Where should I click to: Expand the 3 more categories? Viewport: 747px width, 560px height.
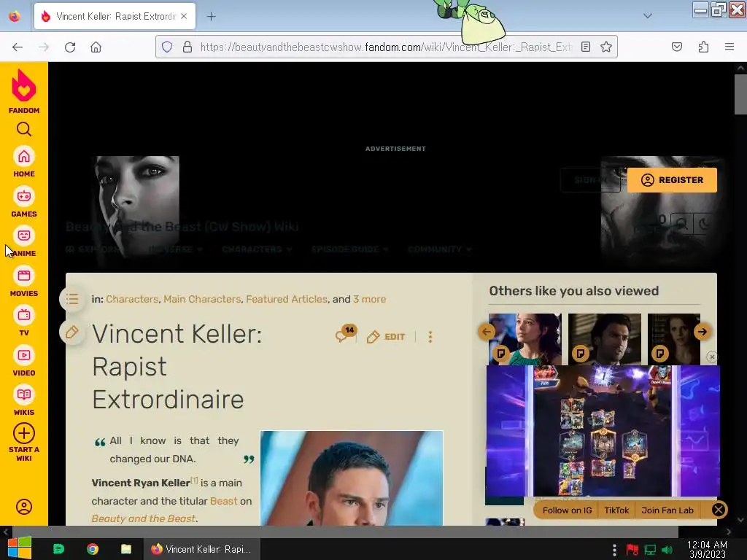[369, 299]
